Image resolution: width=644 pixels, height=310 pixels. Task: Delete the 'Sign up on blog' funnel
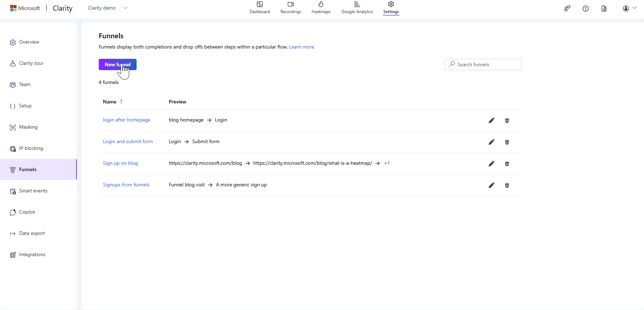[507, 164]
